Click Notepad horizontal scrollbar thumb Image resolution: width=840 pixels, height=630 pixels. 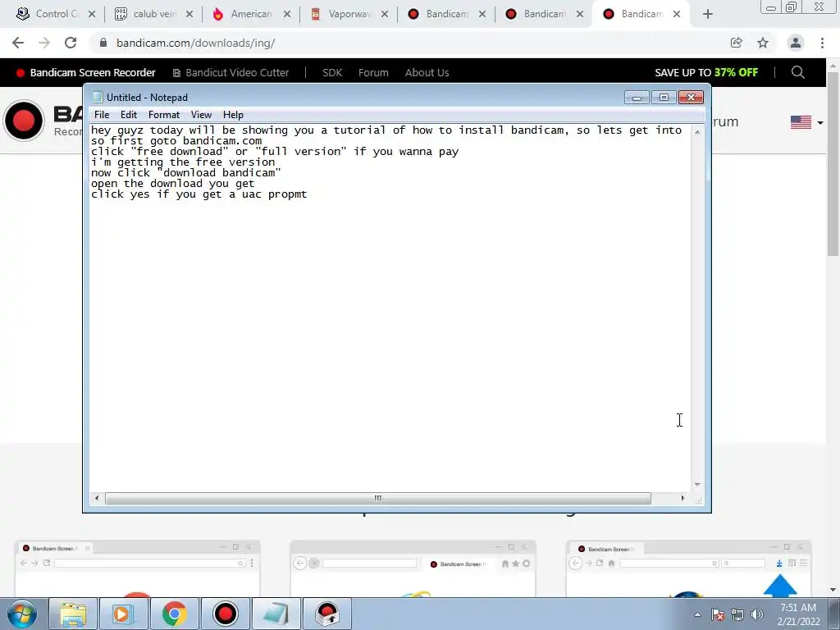click(x=377, y=498)
